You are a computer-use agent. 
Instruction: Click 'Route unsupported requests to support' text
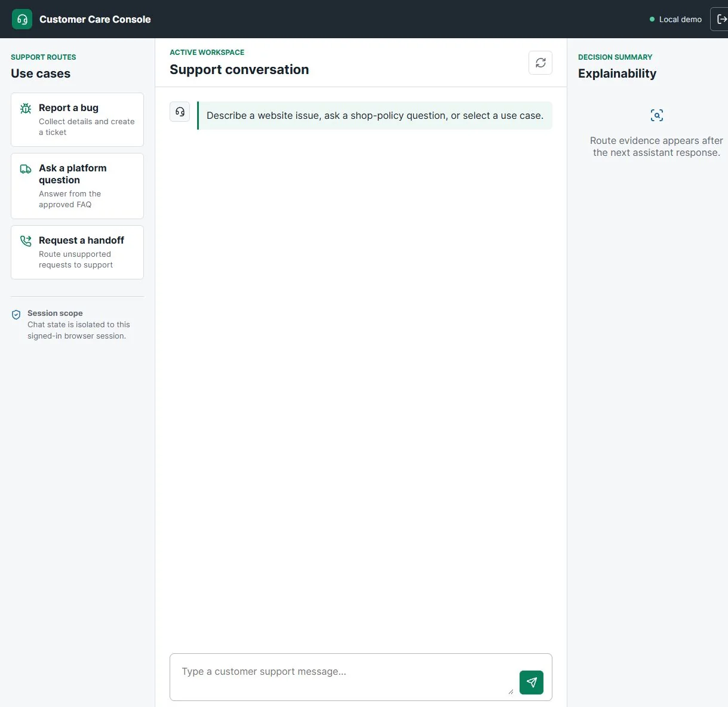click(76, 259)
